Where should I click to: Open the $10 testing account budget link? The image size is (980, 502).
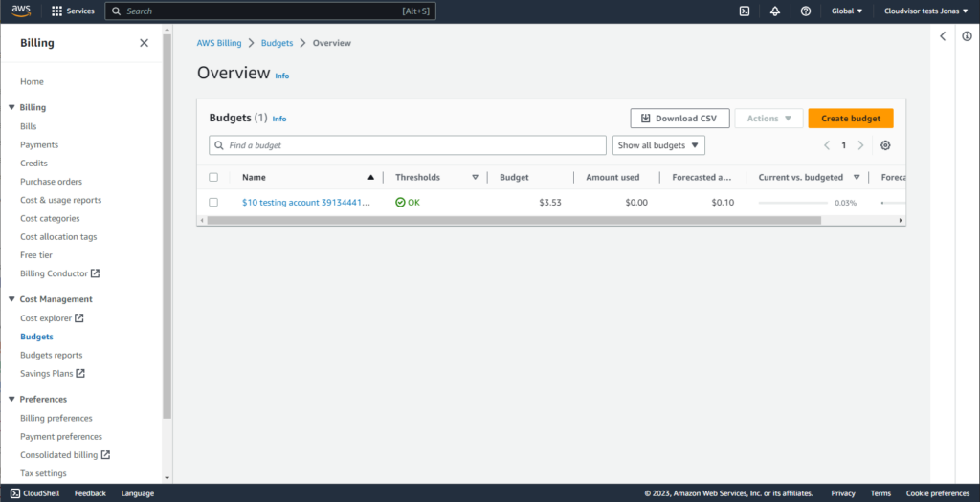[305, 203]
